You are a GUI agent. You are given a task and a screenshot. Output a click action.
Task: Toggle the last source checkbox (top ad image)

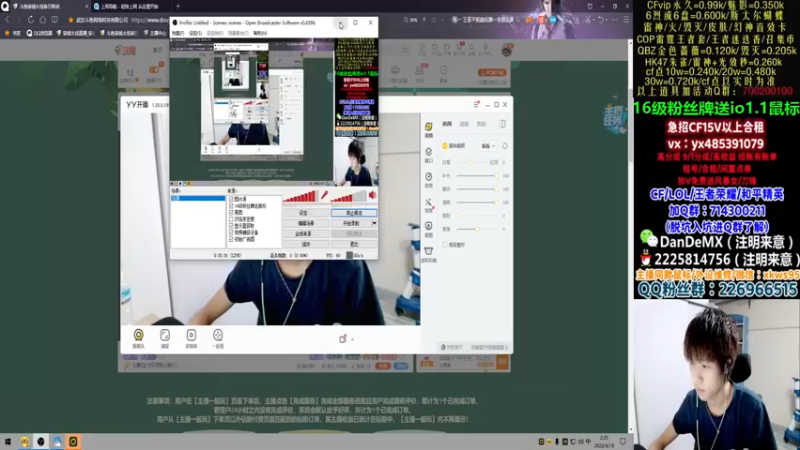231,239
